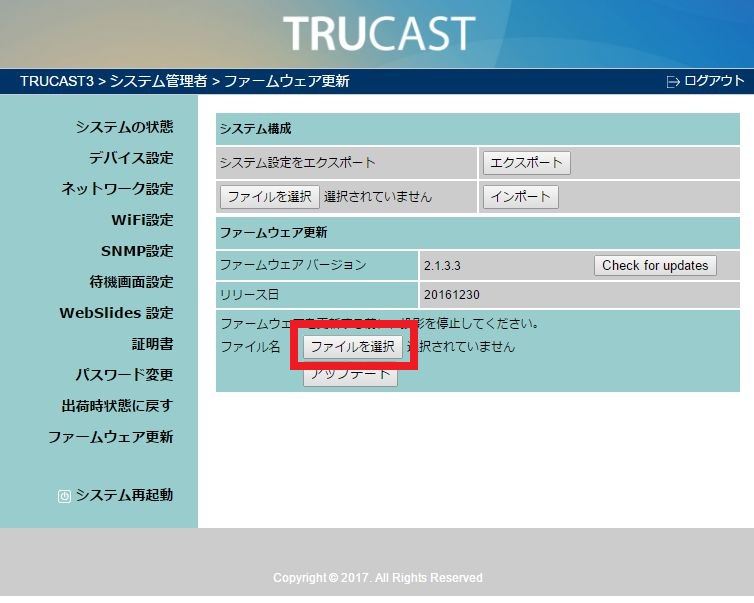Open 証明書 menu item
Screen dimensions: 754x603
(x=152, y=344)
